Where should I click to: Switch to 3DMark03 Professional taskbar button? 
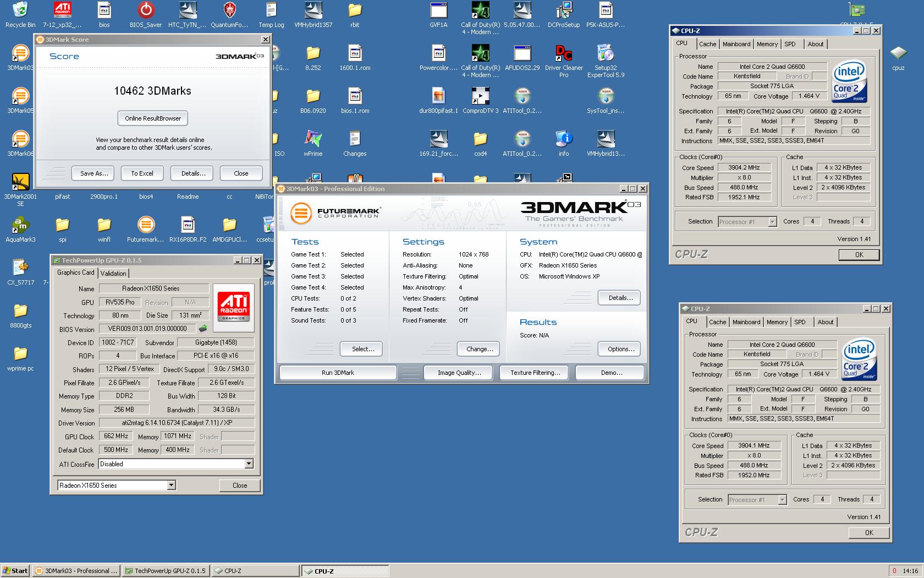tap(76, 571)
